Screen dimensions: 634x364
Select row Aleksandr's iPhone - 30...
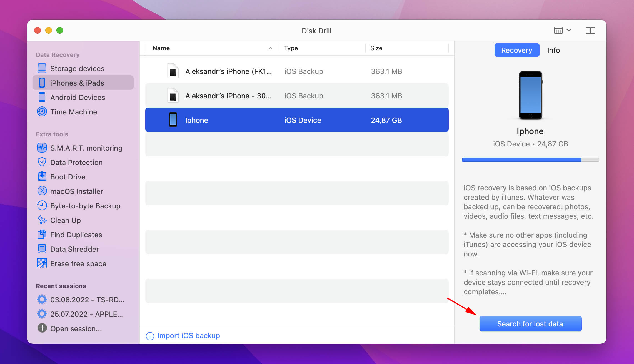(x=297, y=95)
